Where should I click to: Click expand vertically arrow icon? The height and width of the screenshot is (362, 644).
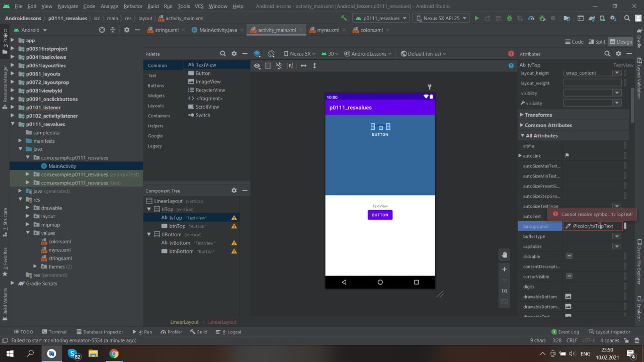(314, 66)
